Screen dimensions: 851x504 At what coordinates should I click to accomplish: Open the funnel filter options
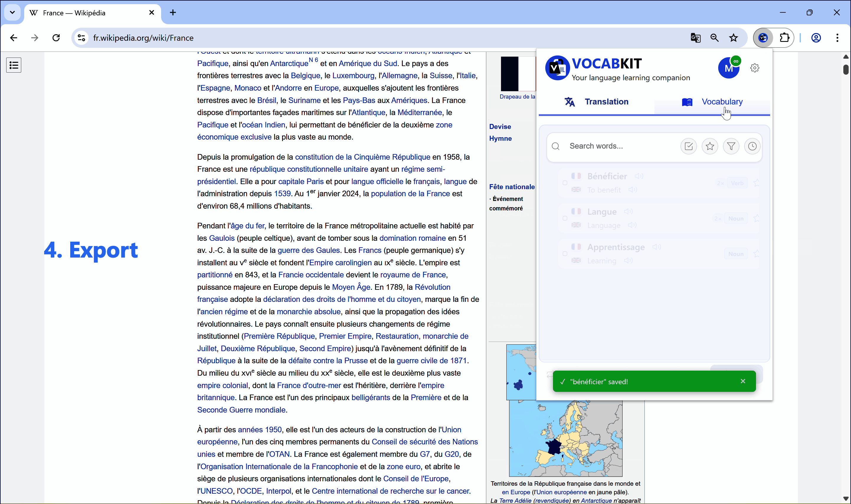tap(731, 146)
